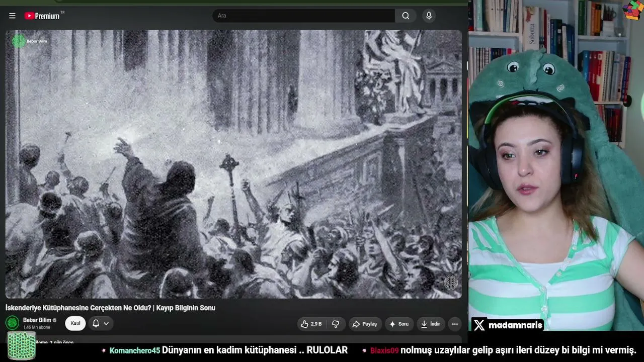Click the channel branding icon in video bottom-right
The image size is (644, 362).
(x=450, y=283)
